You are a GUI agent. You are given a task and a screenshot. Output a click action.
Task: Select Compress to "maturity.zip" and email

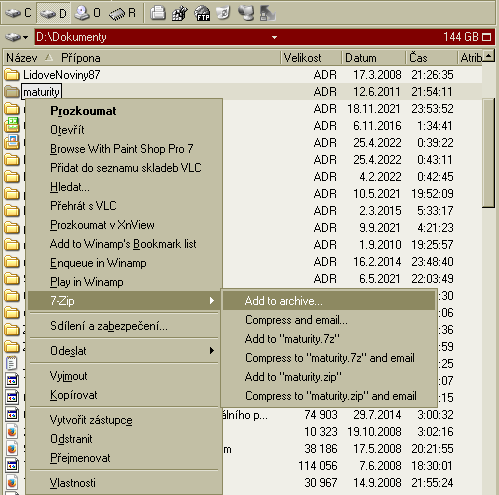[x=329, y=396]
